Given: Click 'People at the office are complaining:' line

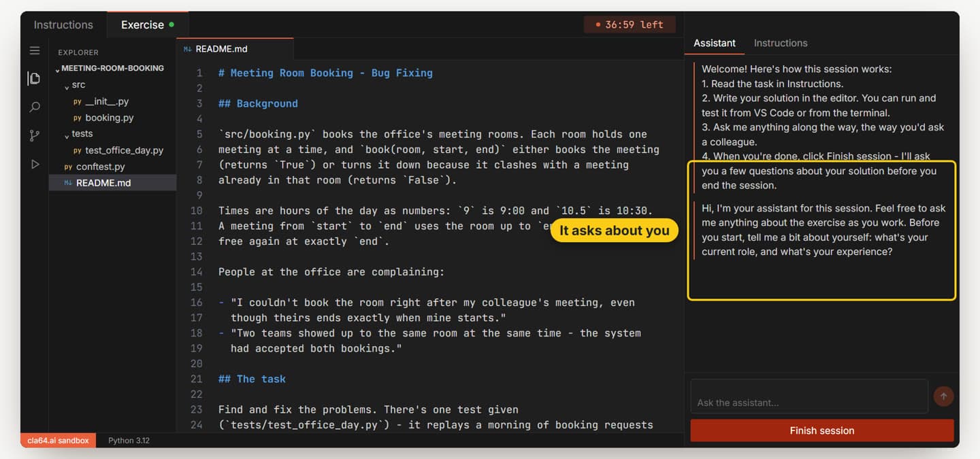Looking at the screenshot, I should pos(331,271).
